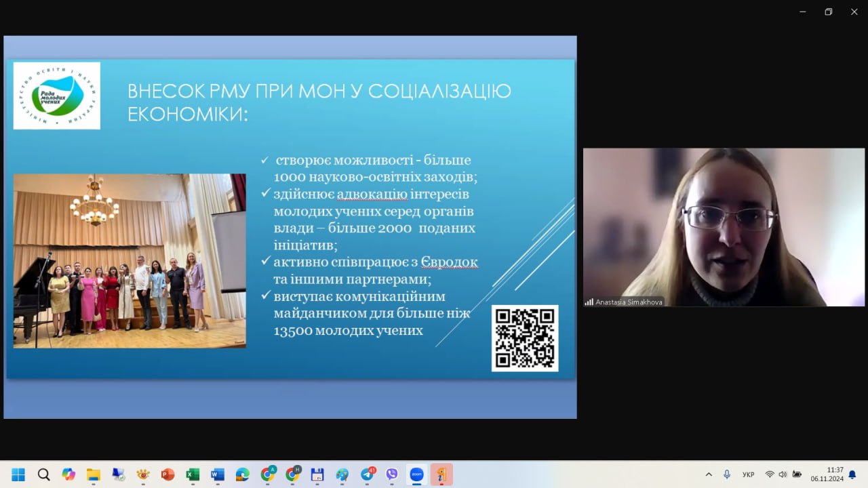The width and height of the screenshot is (868, 488).
Task: Open Telegram with 41 unread badge
Action: (x=368, y=474)
